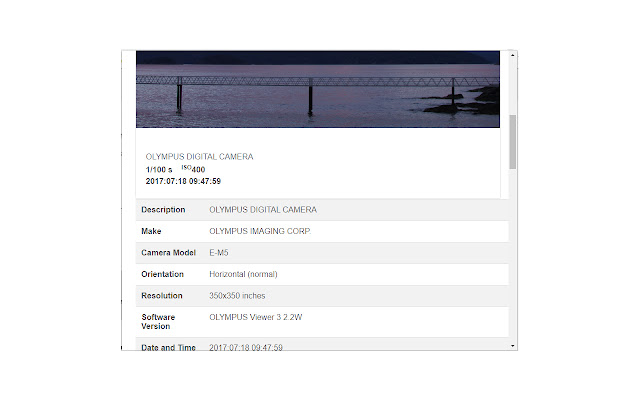
Task: Select the Description row label
Action: pyautogui.click(x=163, y=210)
